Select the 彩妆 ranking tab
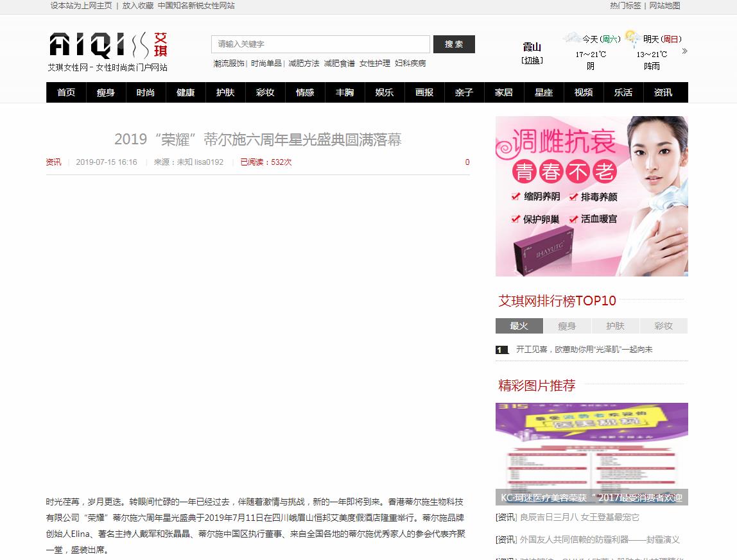Viewport: 737px width, 560px height. tap(664, 326)
